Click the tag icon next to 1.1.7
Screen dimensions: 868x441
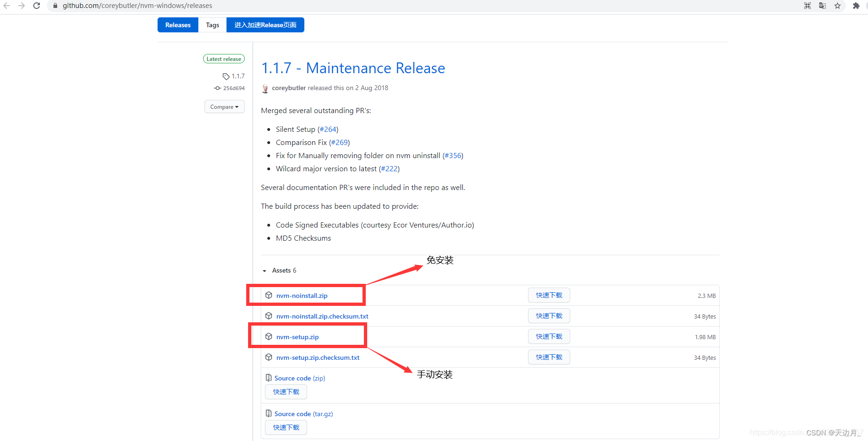[x=226, y=76]
